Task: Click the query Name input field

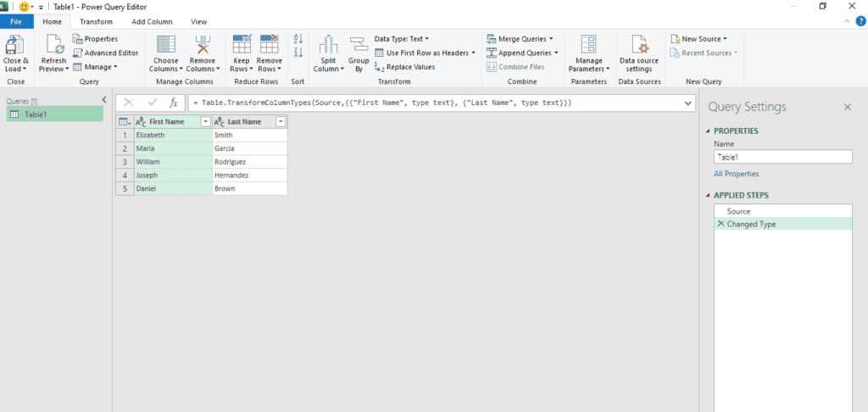Action: pos(782,157)
